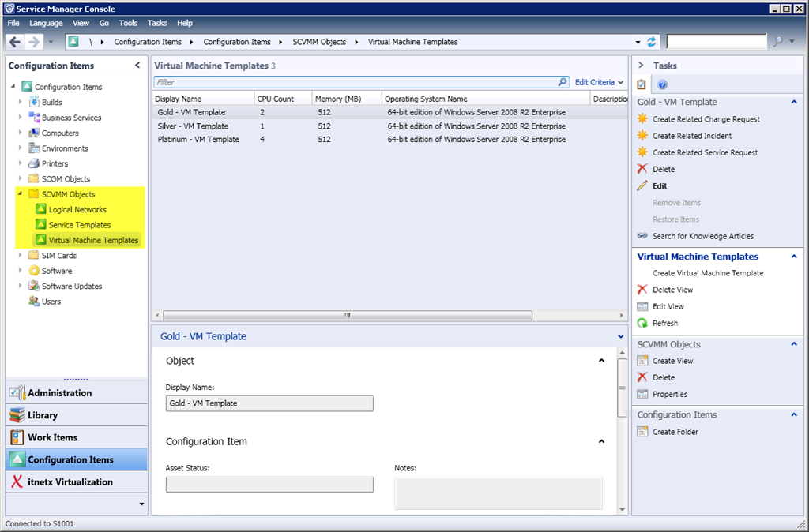Collapse the Object section in details

602,361
